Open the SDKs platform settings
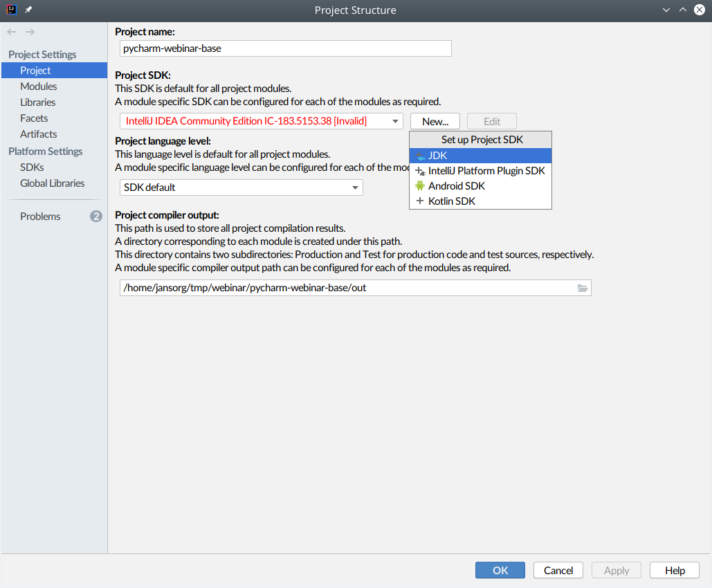Screen dimensions: 712x588 (55, 167)
